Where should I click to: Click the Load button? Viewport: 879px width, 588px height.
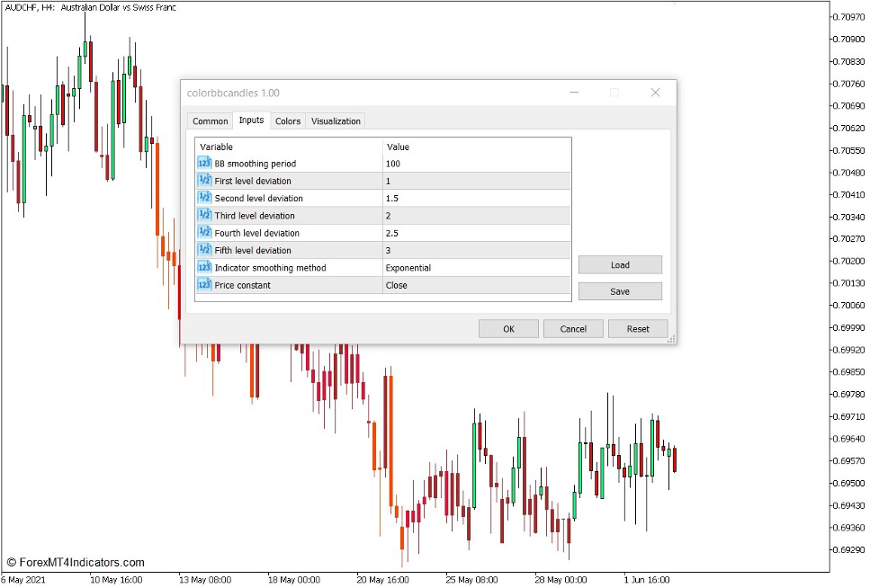(x=619, y=264)
